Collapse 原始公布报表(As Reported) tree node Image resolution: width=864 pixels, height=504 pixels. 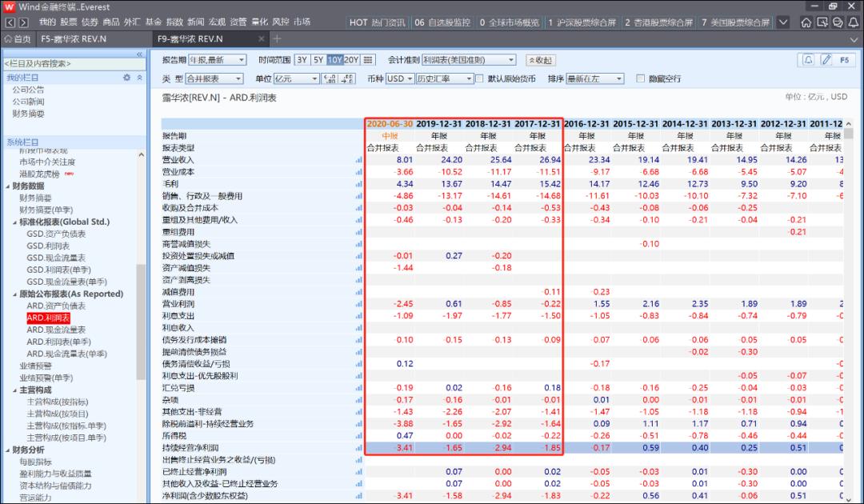tap(15, 294)
